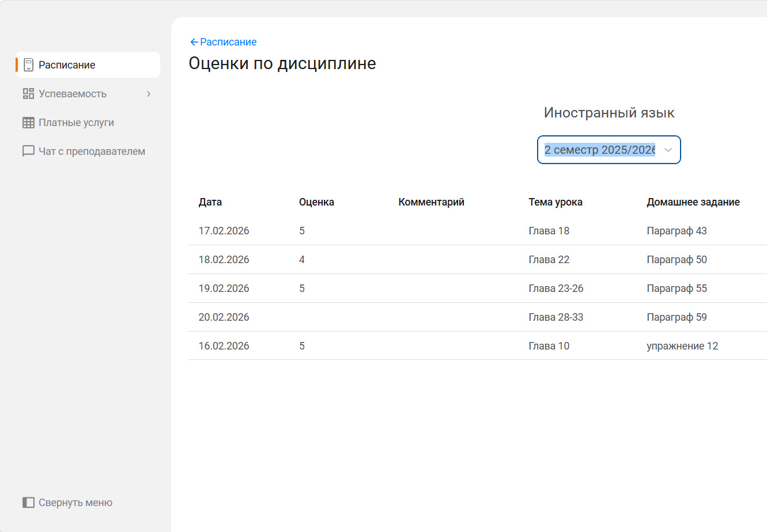767x532 pixels.
Task: Click lesson topic Глава 22
Action: 549,260
